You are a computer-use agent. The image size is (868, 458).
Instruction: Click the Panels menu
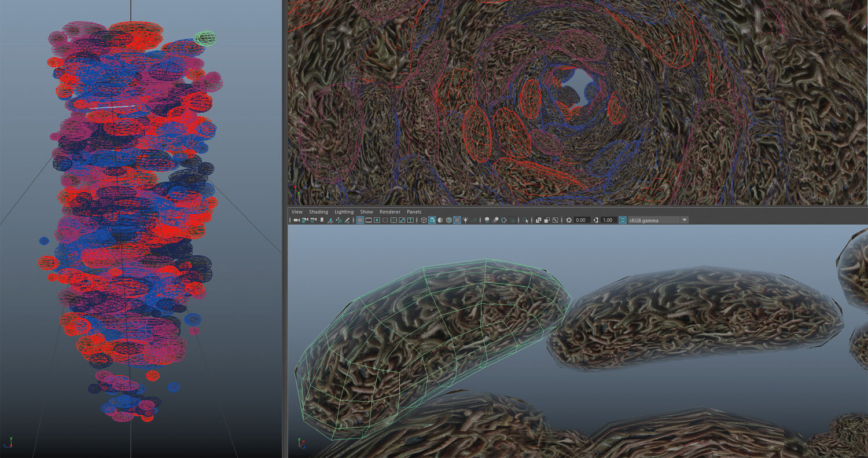pyautogui.click(x=414, y=212)
